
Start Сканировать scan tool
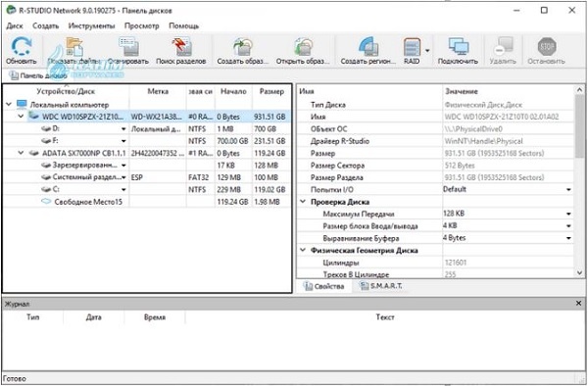128,51
